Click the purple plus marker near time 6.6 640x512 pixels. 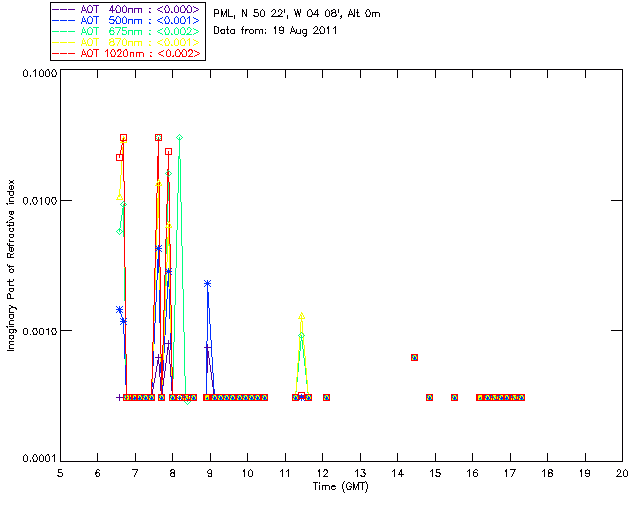[119, 397]
